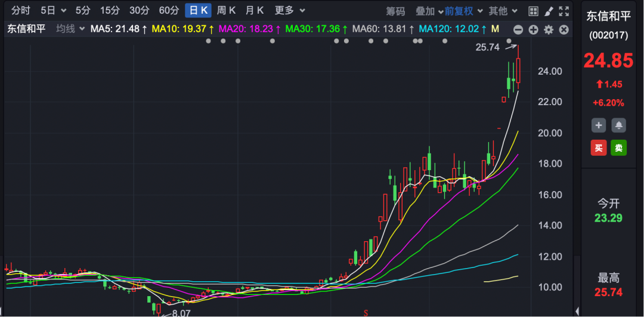This screenshot has width=644, height=317.
Task: Enter fullscreen chart mode
Action: tap(563, 11)
